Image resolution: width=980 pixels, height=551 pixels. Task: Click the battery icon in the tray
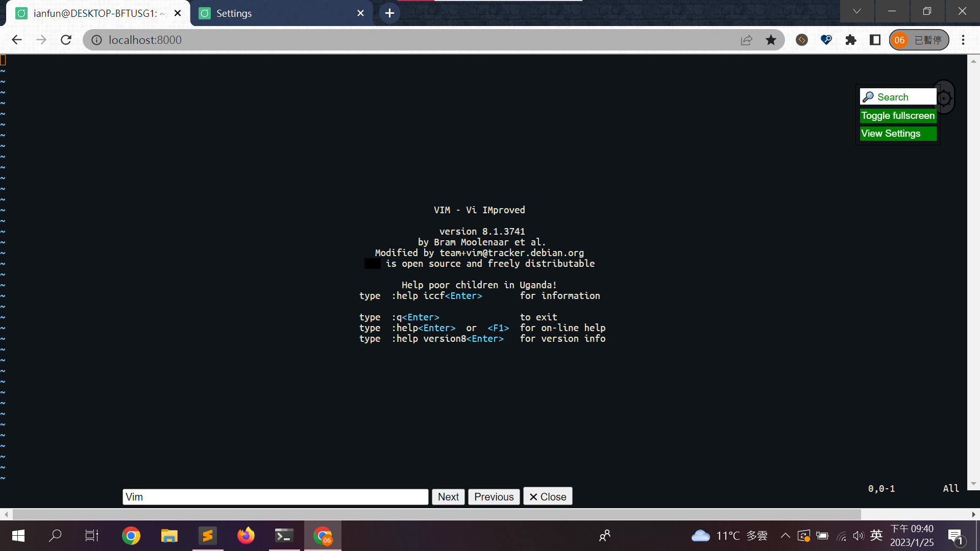(x=822, y=536)
